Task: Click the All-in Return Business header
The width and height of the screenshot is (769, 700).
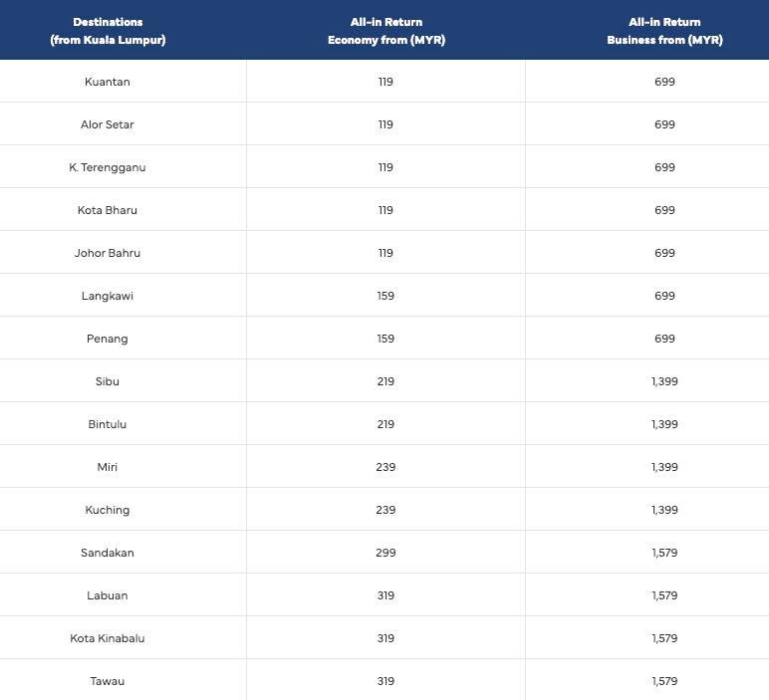Action: [664, 31]
